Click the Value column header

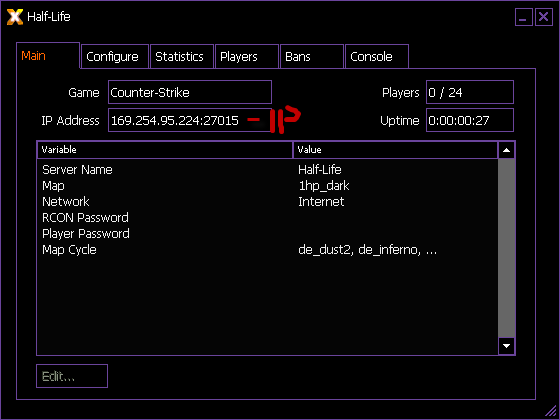point(395,150)
